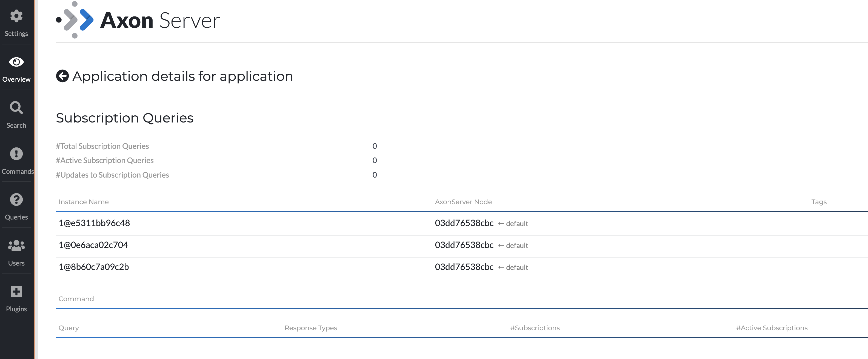The image size is (868, 359).
Task: Open the Search magnifier icon
Action: click(x=16, y=108)
